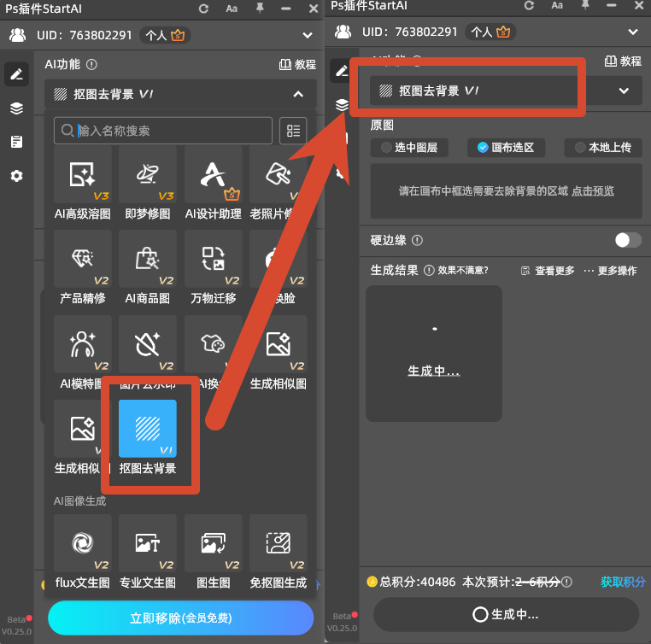Expand account chevron in right panel

(633, 32)
